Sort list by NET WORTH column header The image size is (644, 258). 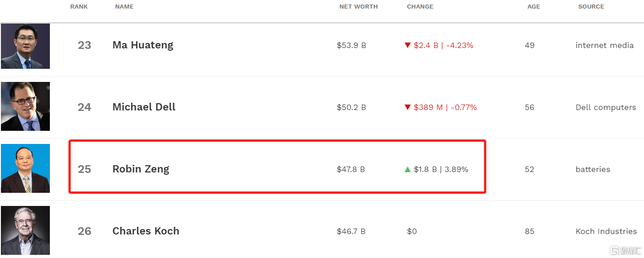[x=358, y=7]
